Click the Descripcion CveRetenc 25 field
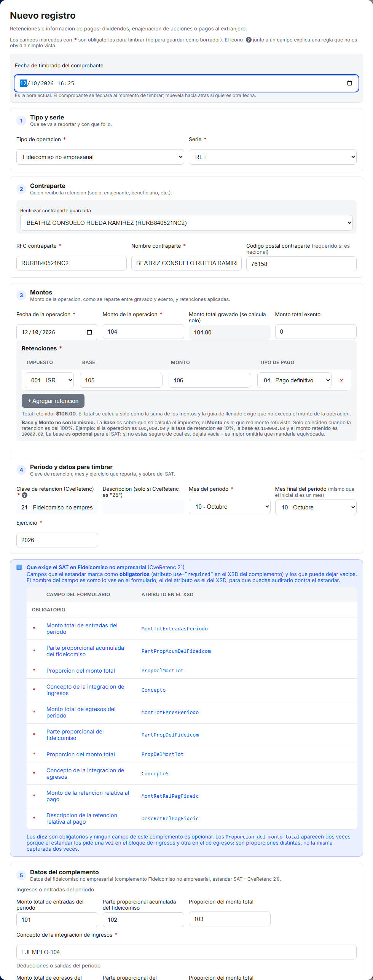 143,507
